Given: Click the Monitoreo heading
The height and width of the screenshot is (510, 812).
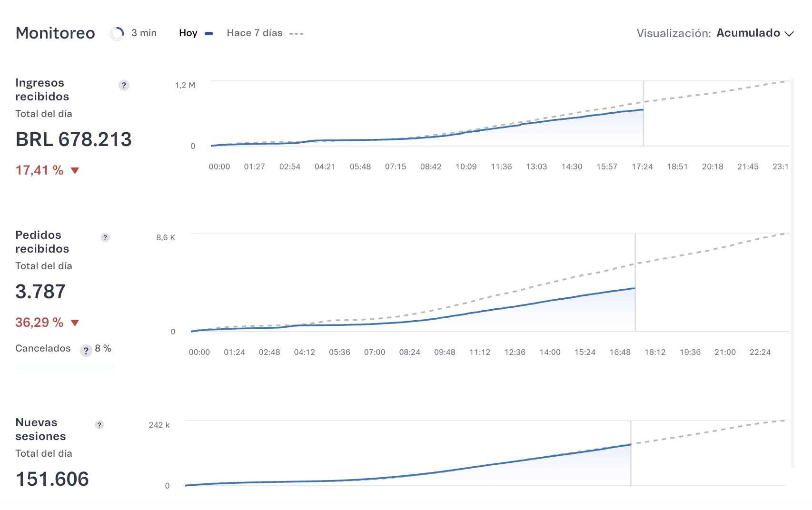Looking at the screenshot, I should (55, 33).
